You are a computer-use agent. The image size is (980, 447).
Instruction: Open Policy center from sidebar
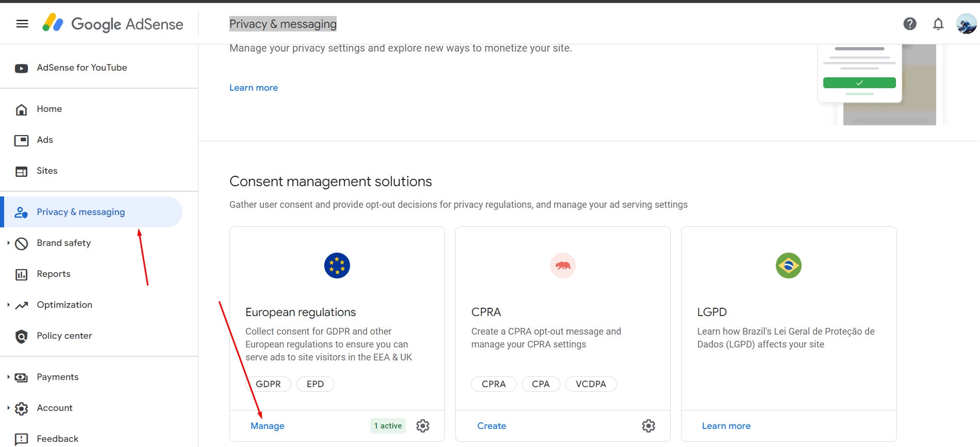(64, 336)
